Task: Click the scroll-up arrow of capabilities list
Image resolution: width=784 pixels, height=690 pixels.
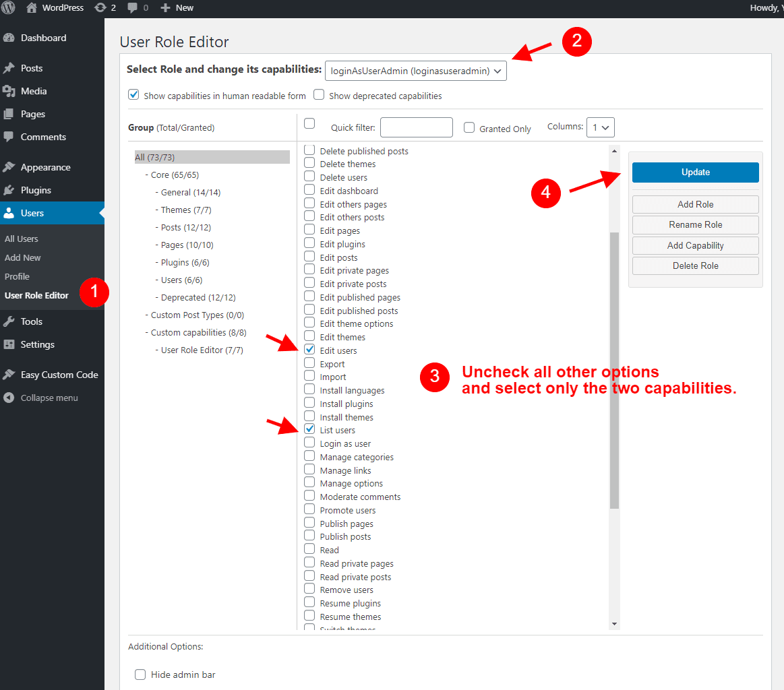Action: click(615, 150)
